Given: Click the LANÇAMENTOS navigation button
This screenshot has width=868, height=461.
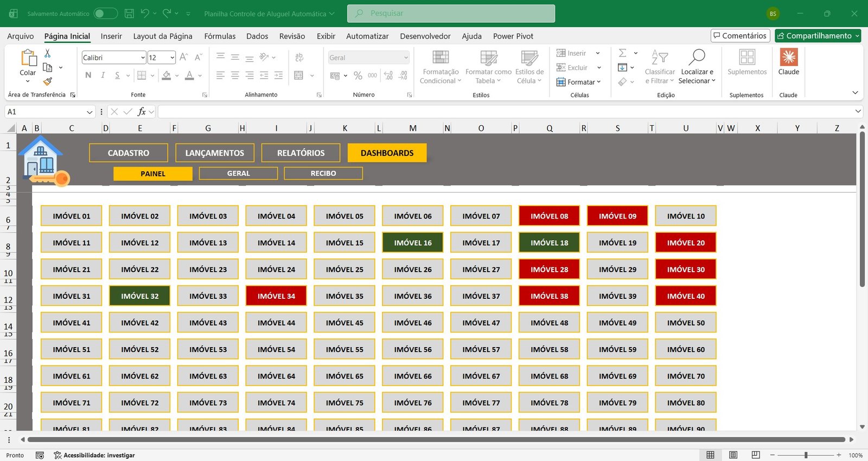Looking at the screenshot, I should point(215,153).
